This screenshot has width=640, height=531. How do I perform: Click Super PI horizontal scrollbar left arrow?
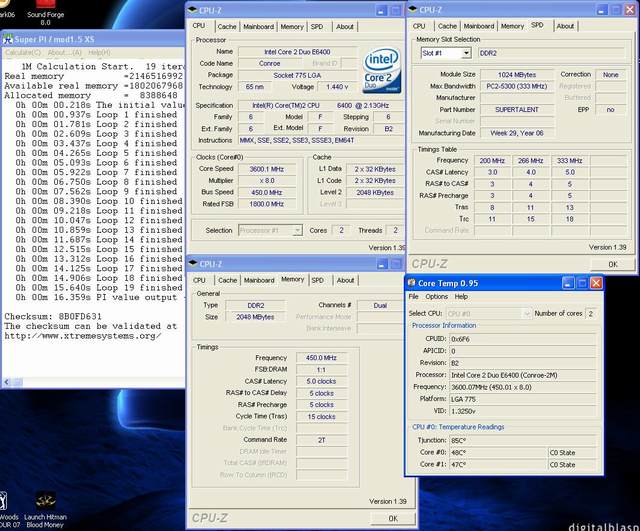click(x=7, y=382)
